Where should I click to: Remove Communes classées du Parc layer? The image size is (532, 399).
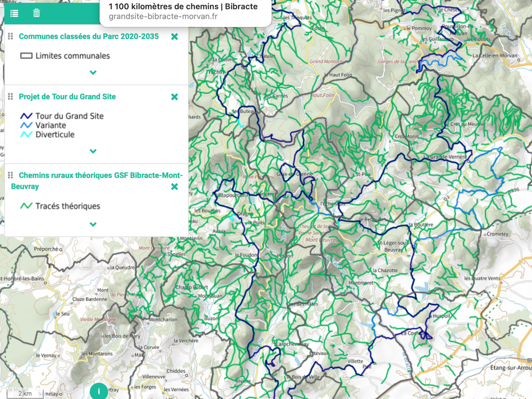tap(175, 37)
